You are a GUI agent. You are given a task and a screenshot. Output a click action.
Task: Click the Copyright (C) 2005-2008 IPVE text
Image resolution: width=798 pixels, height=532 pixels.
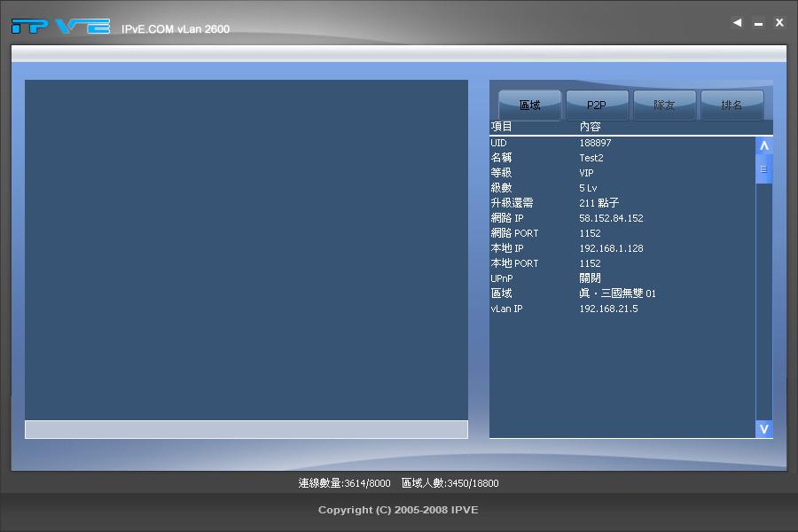pos(398,510)
